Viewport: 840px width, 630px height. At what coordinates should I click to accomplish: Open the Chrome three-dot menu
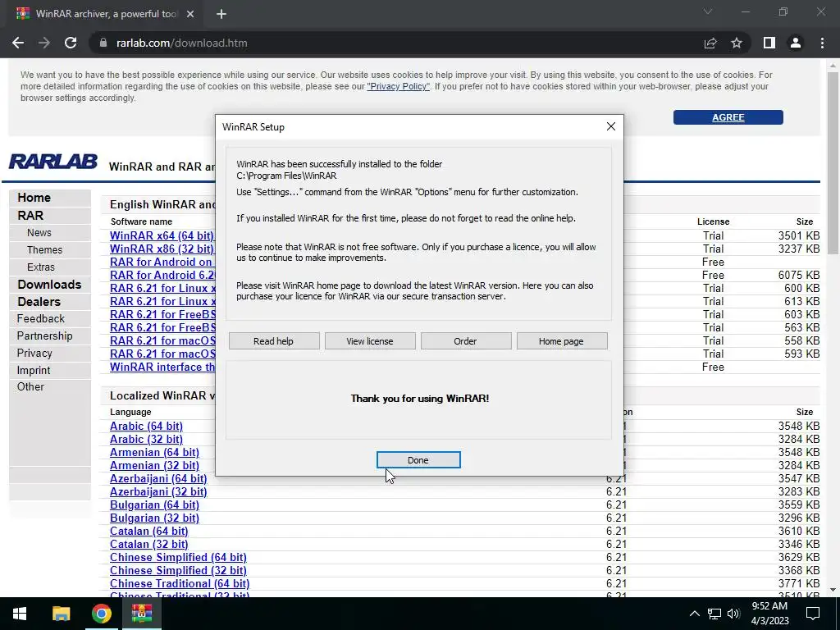tap(822, 43)
